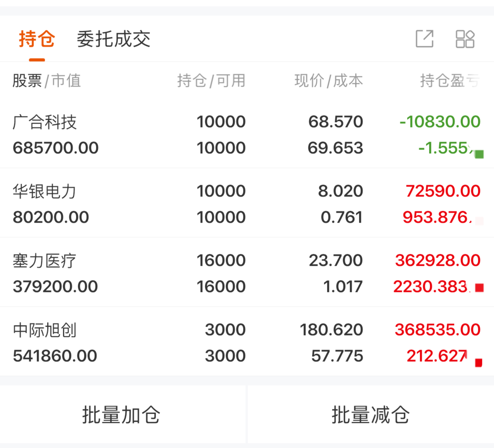Switch to the 委托成交 tab
This screenshot has width=494, height=448.
(x=114, y=39)
